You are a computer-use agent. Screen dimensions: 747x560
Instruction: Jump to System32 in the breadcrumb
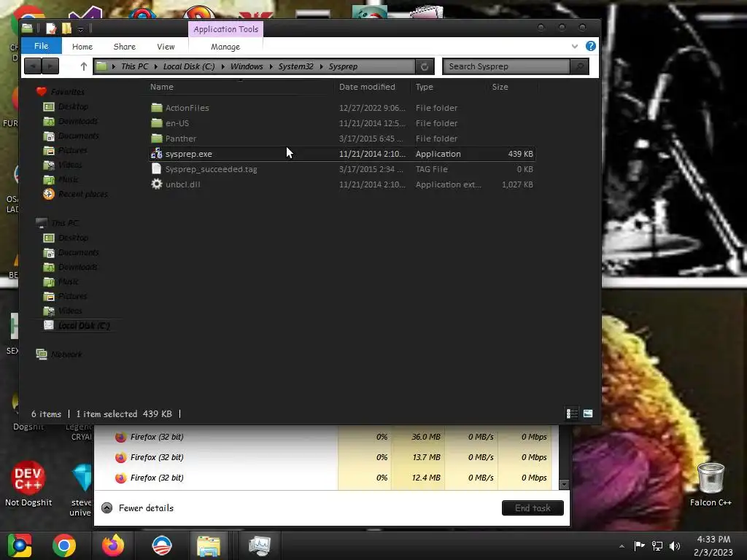[296, 66]
